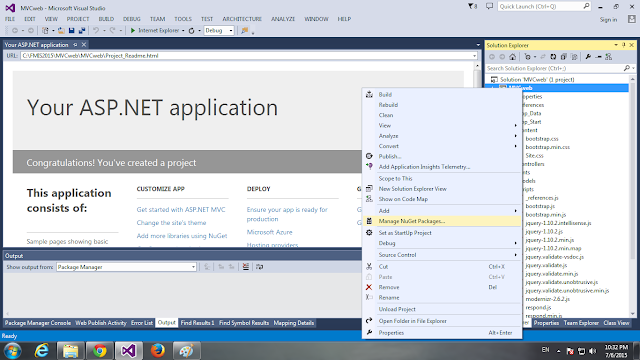Toggle auto hide pin on Solution Explorer
The image size is (640, 360).
(624, 45)
